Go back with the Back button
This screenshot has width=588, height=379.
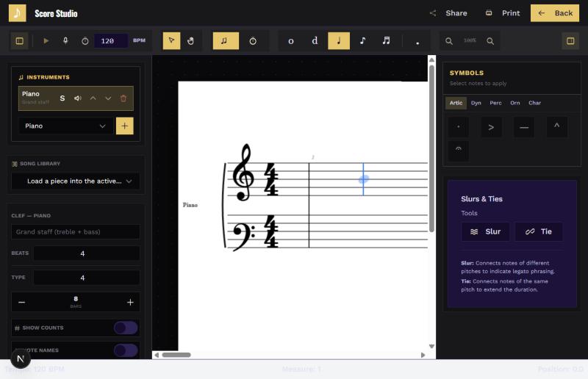tap(555, 13)
